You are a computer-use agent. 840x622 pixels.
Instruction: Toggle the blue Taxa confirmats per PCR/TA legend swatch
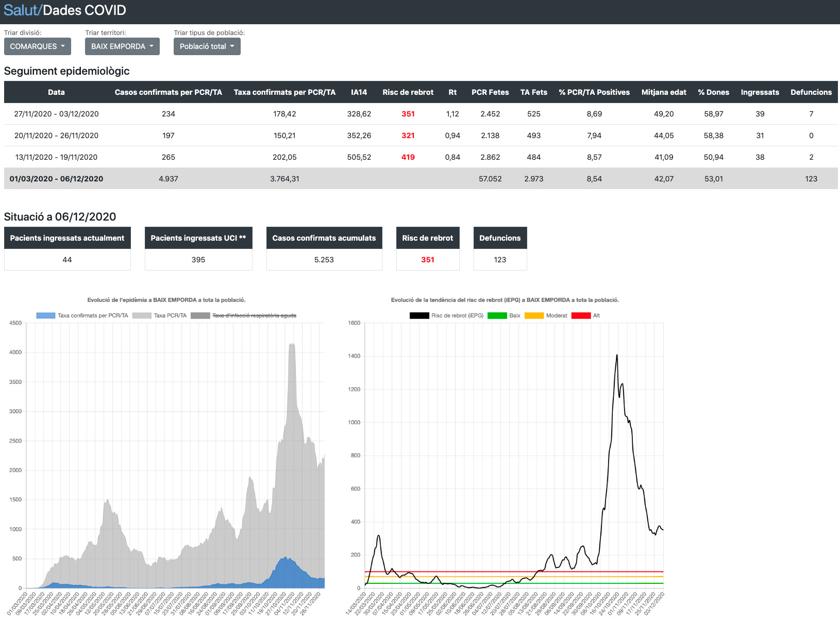[45, 315]
